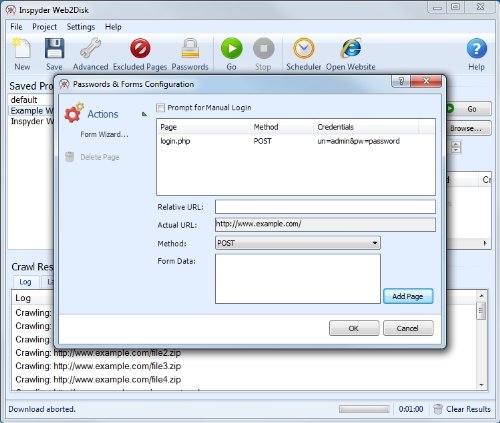Open the Settings menu
Image resolution: width=500 pixels, height=423 pixels.
81,27
